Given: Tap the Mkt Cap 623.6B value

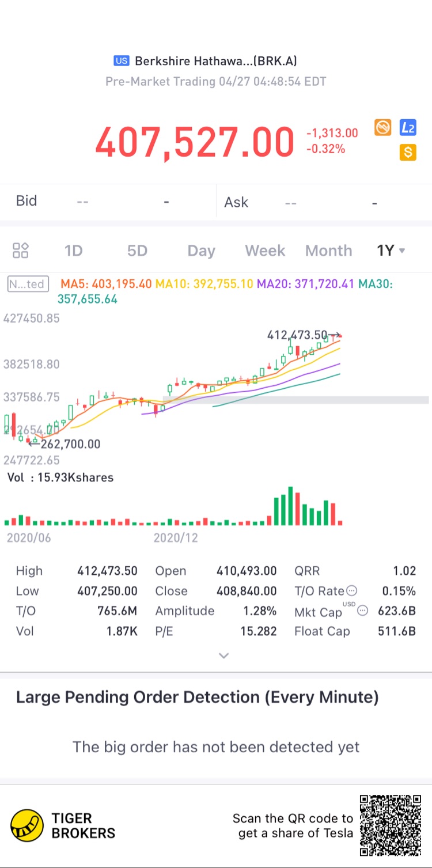Looking at the screenshot, I should pyautogui.click(x=397, y=611).
